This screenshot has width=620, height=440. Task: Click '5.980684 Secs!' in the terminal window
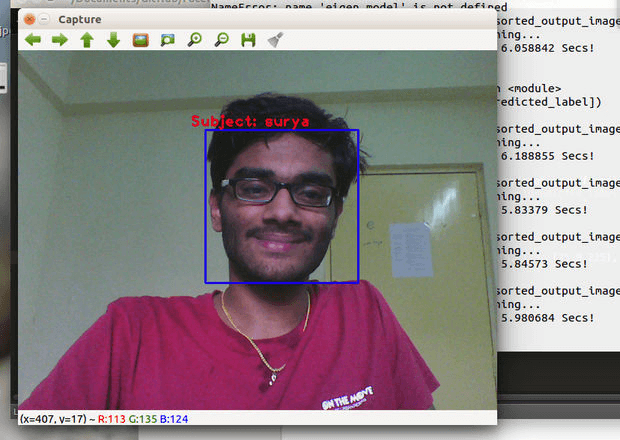click(548, 318)
